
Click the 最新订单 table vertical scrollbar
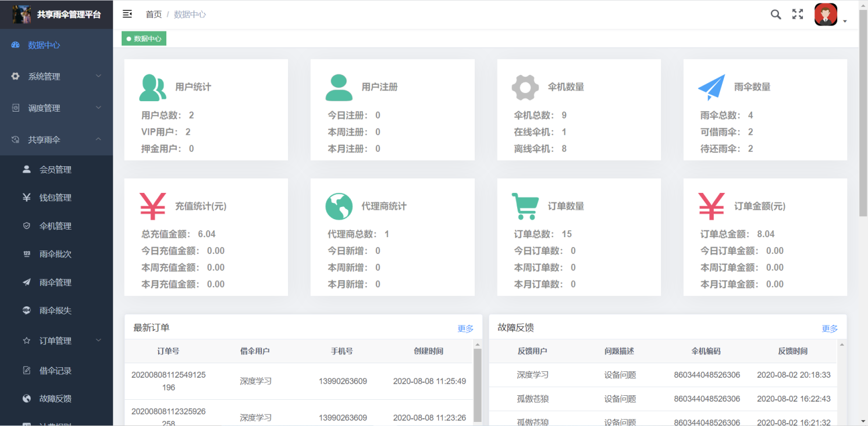(478, 384)
